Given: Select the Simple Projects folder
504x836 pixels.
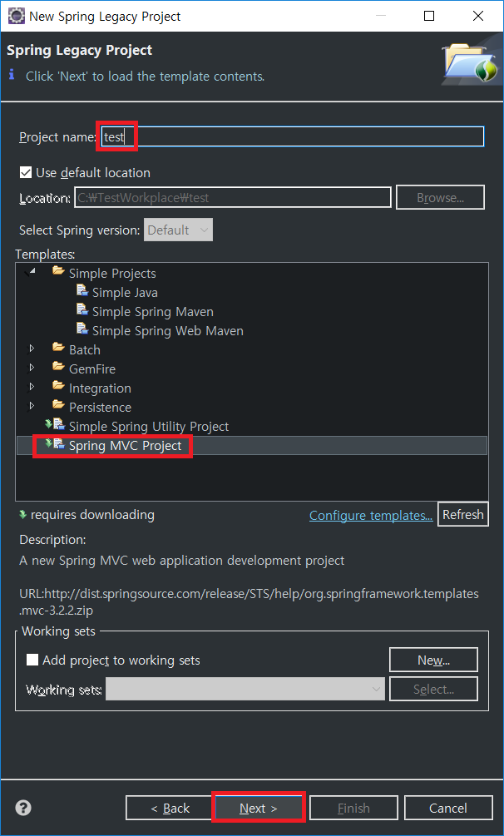Looking at the screenshot, I should [112, 274].
